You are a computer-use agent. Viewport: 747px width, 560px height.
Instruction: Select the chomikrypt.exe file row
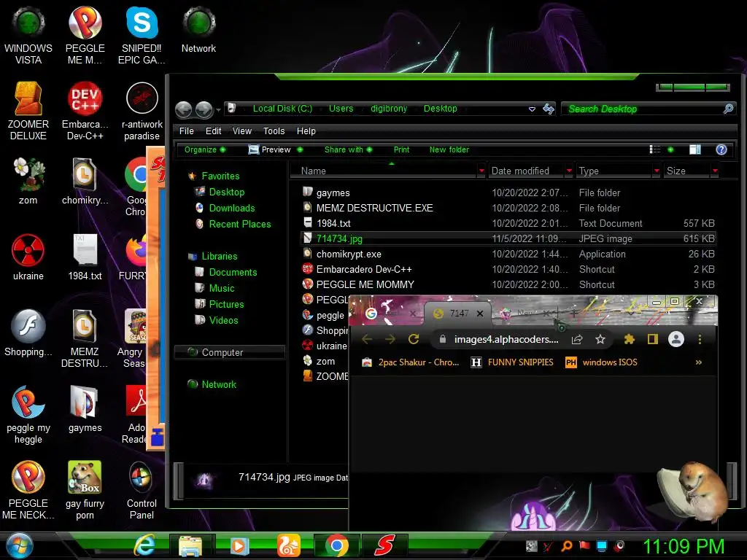pos(508,254)
